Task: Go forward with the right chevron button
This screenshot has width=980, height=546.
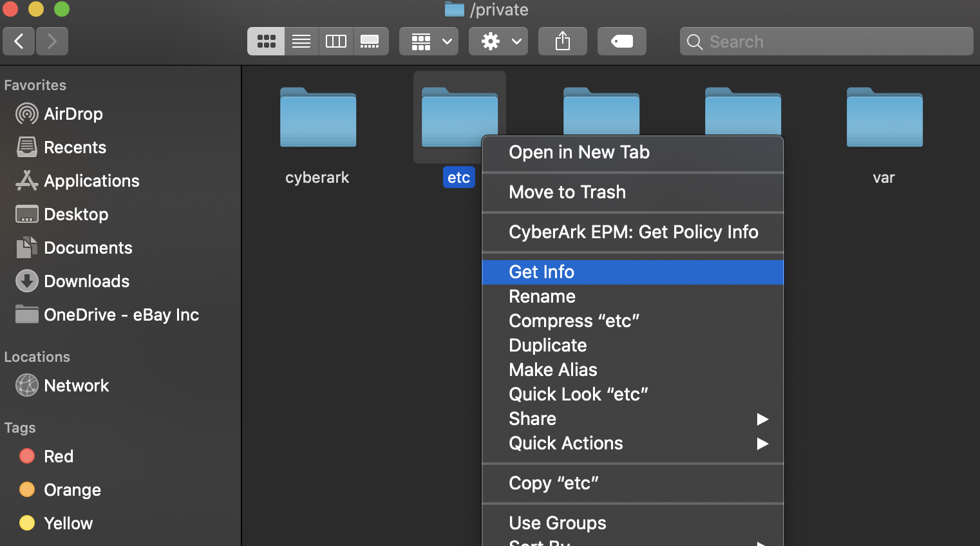Action: tap(52, 41)
